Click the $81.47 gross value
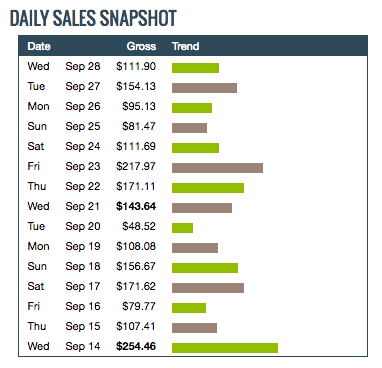The width and height of the screenshot is (382, 368). tap(139, 126)
